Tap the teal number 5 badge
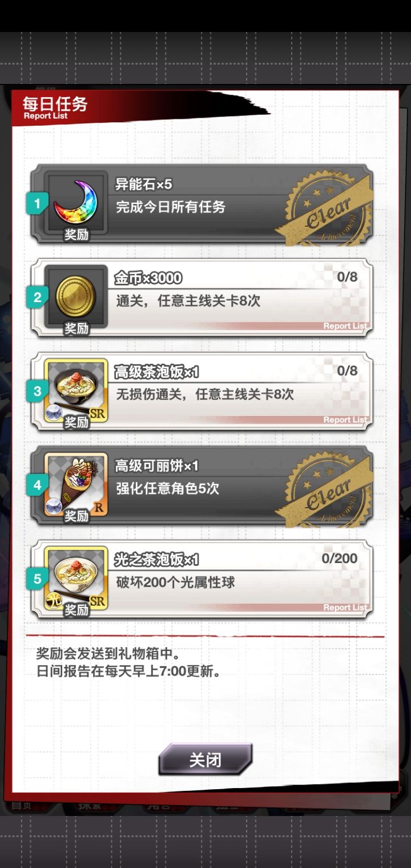411x868 pixels. tap(37, 578)
